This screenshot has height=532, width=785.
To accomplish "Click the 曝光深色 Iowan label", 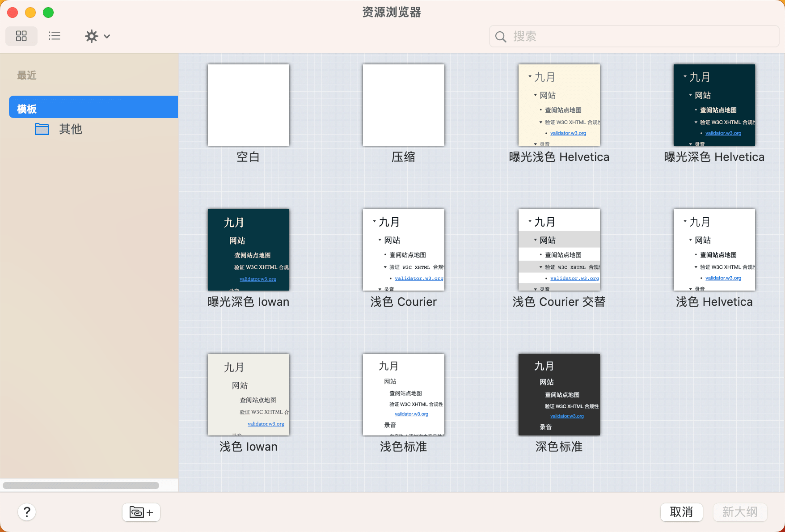I will pos(249,302).
